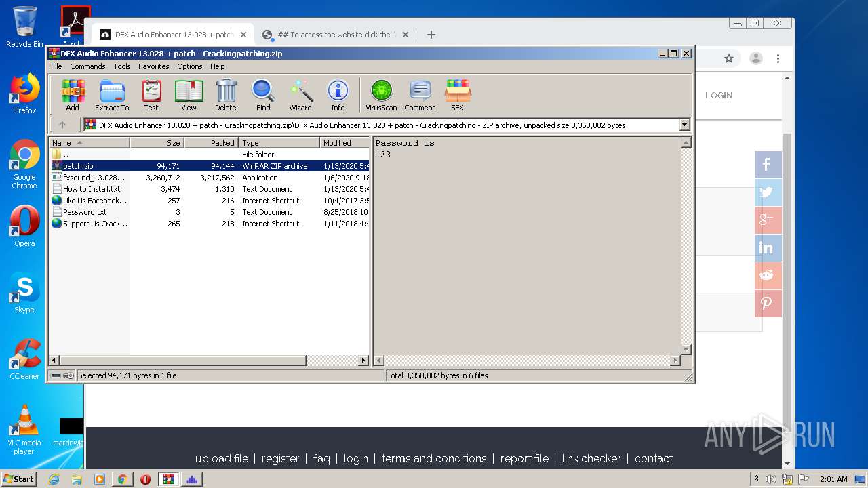Launch Firefox from the desktop
Screen dimensions: 868x488
pos(24,94)
